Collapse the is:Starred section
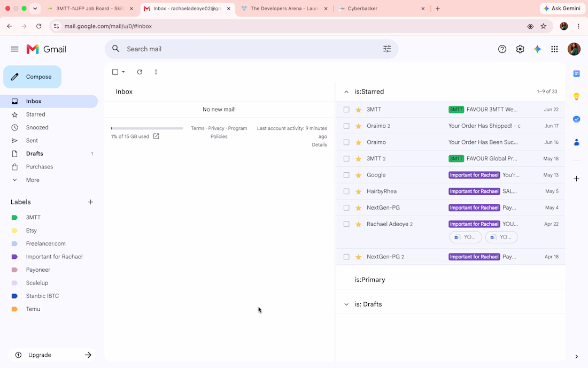The width and height of the screenshot is (588, 368). [346, 91]
